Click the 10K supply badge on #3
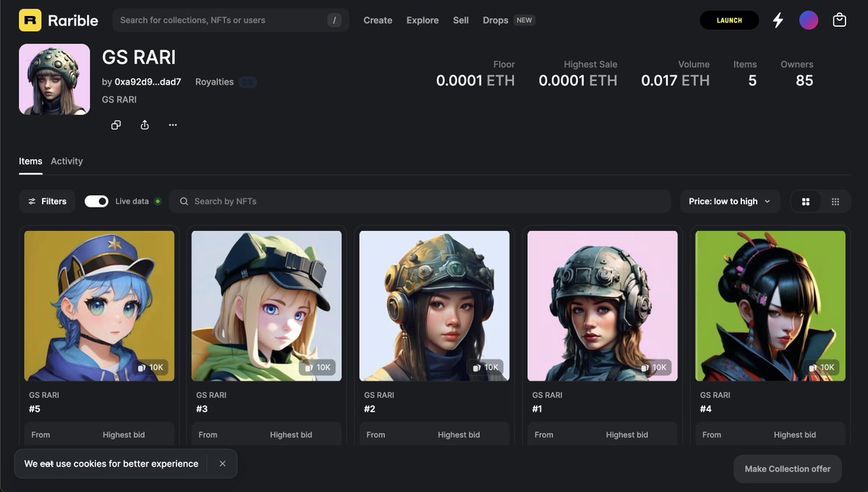The height and width of the screenshot is (492, 868). point(318,368)
